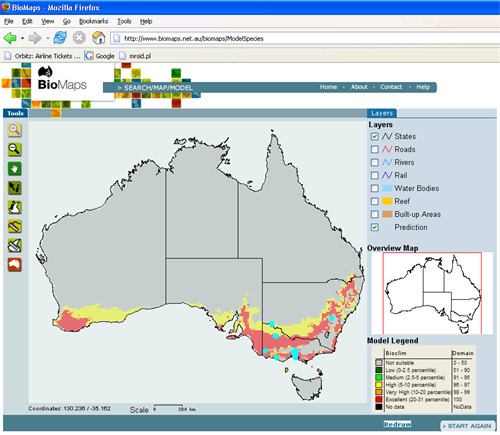Image resolution: width=500 pixels, height=435 pixels.
Task: Click the Redraw link
Action: [397, 424]
